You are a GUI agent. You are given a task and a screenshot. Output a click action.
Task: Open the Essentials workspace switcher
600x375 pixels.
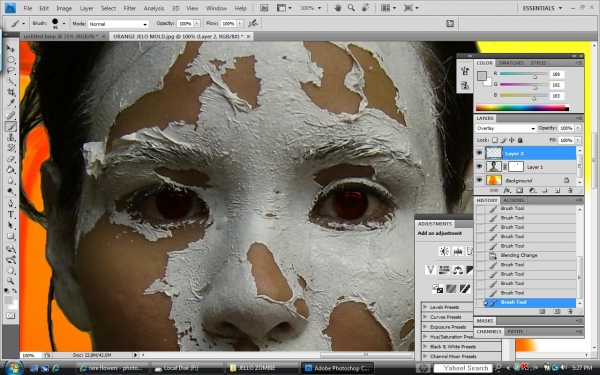(542, 8)
